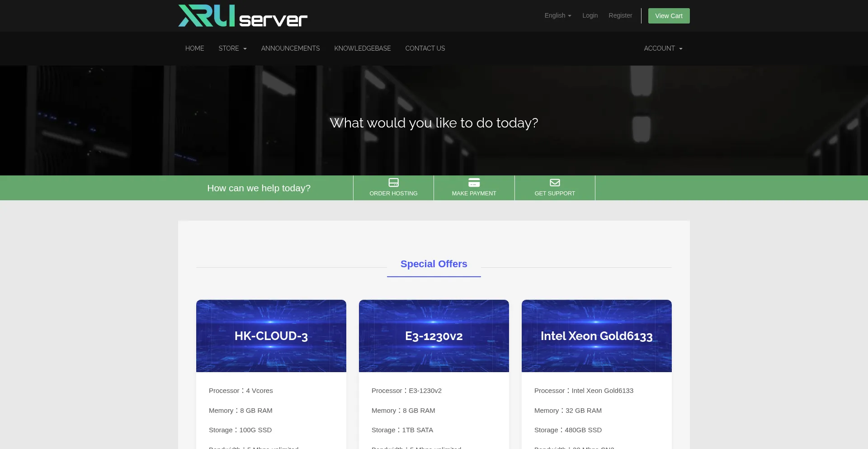
Task: Click 'What would you like to do today?' heading
Action: (434, 123)
